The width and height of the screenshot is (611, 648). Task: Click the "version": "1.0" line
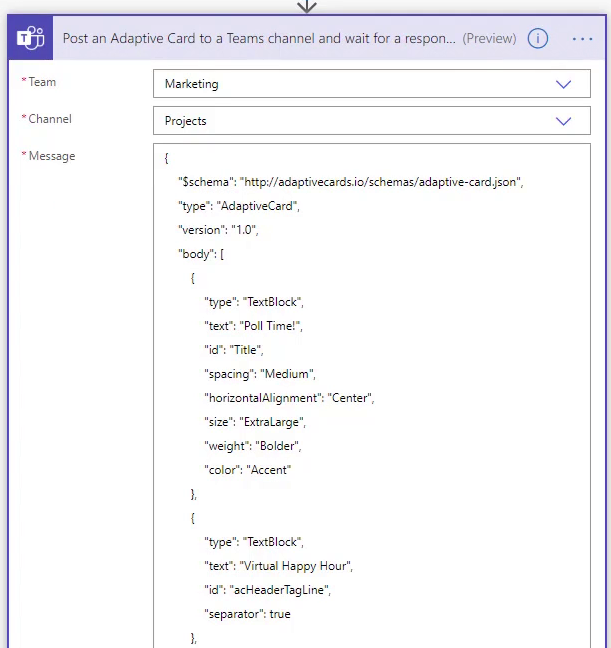[x=218, y=230]
